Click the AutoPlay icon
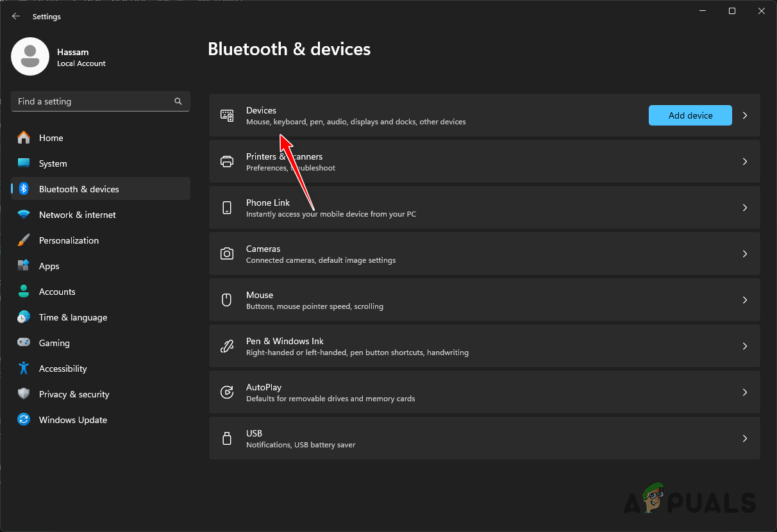 (227, 392)
